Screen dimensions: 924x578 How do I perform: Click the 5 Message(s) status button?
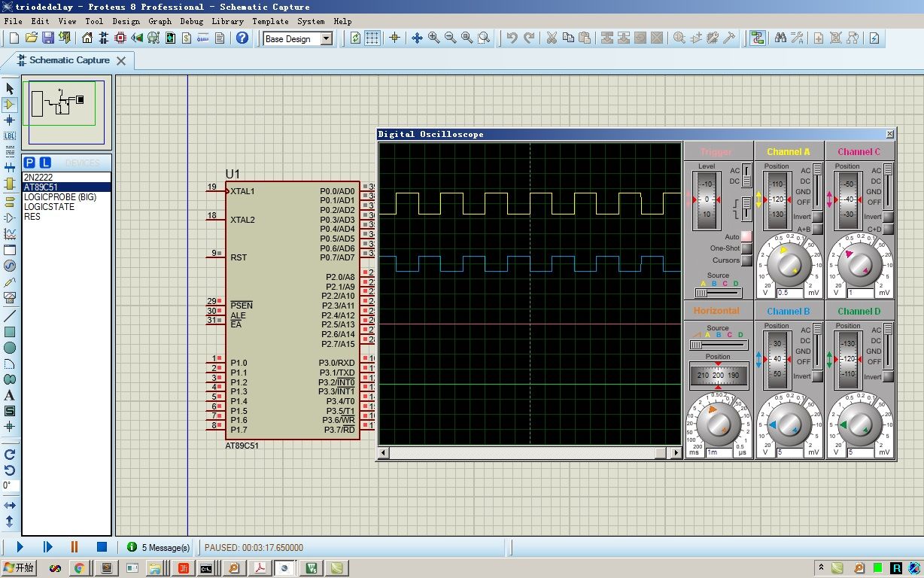159,548
